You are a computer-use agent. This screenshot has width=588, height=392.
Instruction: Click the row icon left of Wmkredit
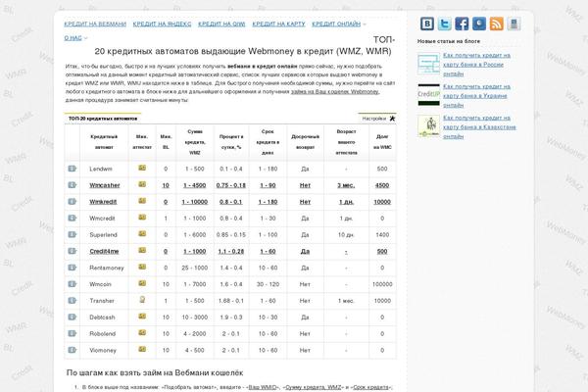point(72,202)
